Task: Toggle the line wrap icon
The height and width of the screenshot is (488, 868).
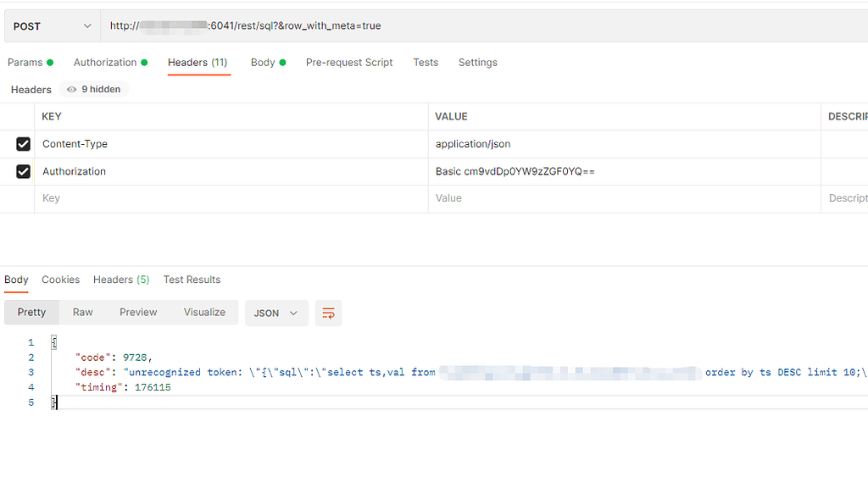Action: (x=328, y=313)
